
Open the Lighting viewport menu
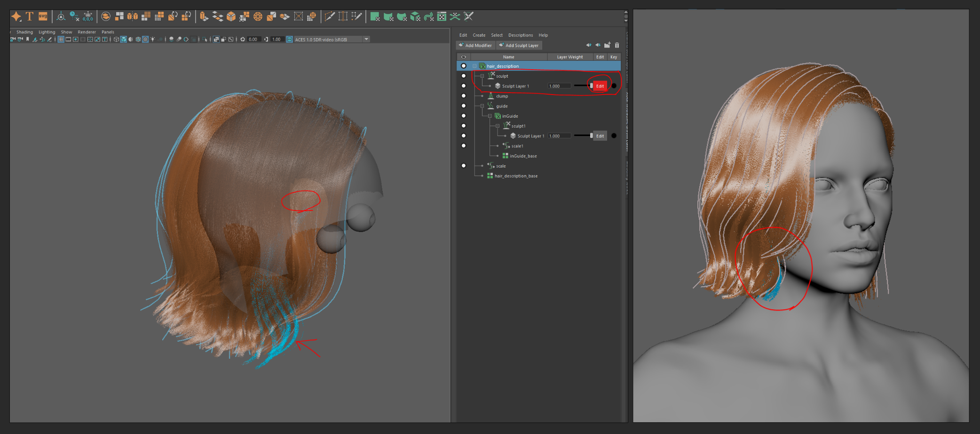coord(47,32)
